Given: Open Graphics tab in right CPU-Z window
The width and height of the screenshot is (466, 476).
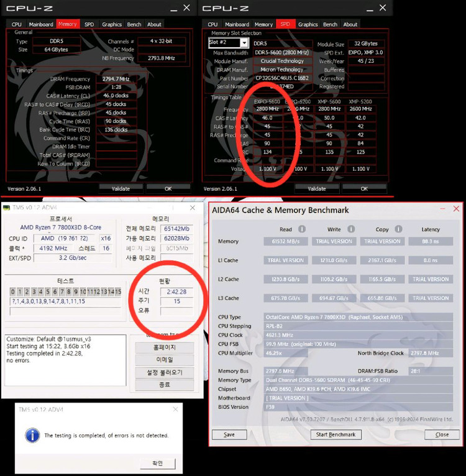Looking at the screenshot, I should [x=308, y=24].
